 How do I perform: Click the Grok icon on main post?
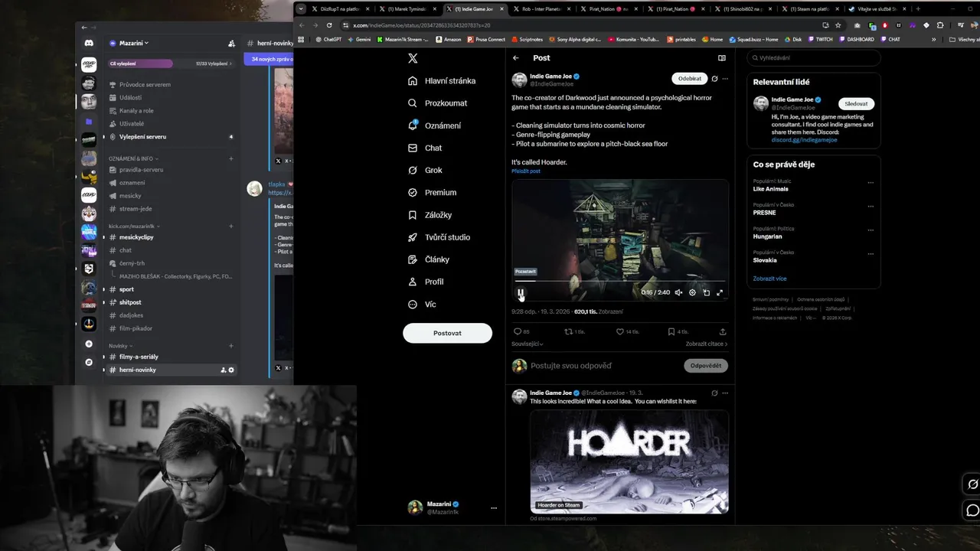[x=714, y=78]
